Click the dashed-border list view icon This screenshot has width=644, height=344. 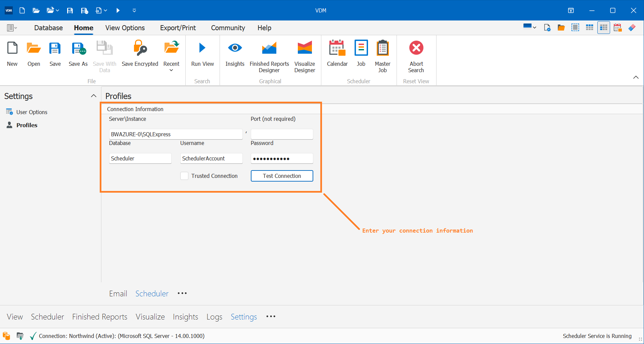[x=575, y=28]
